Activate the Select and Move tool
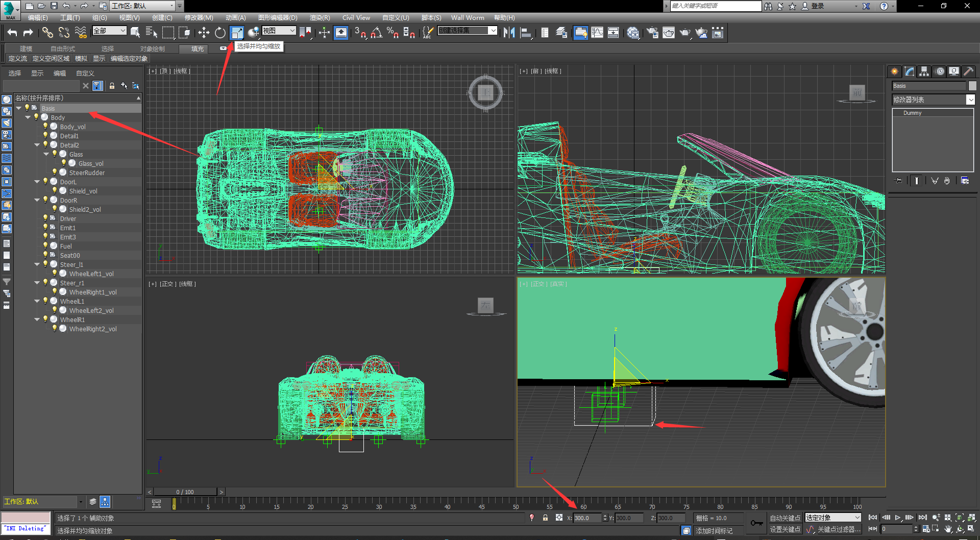This screenshot has width=980, height=540. pyautogui.click(x=204, y=33)
